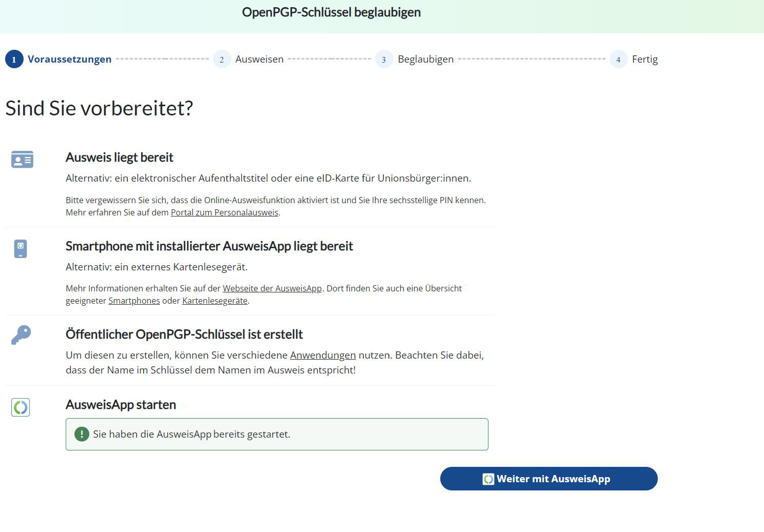The image size is (764, 532).
Task: Open the 'Smartphones' link
Action: click(134, 301)
